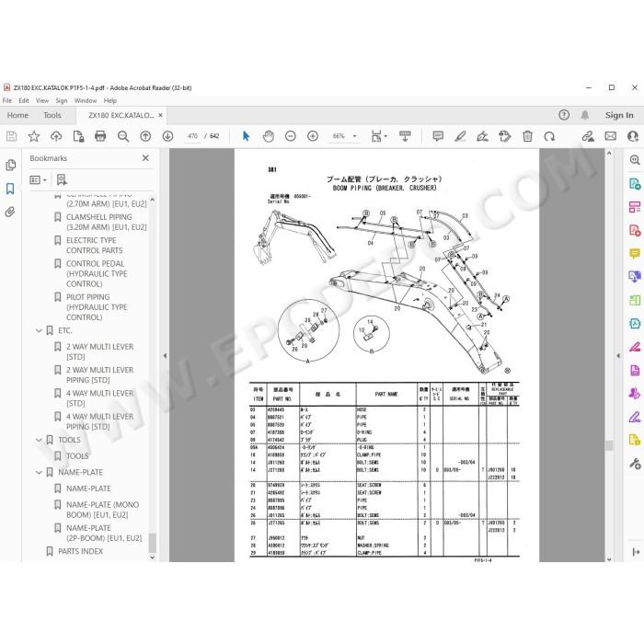Click the Print file icon
This screenshot has height=644, width=644.
pos(100,136)
